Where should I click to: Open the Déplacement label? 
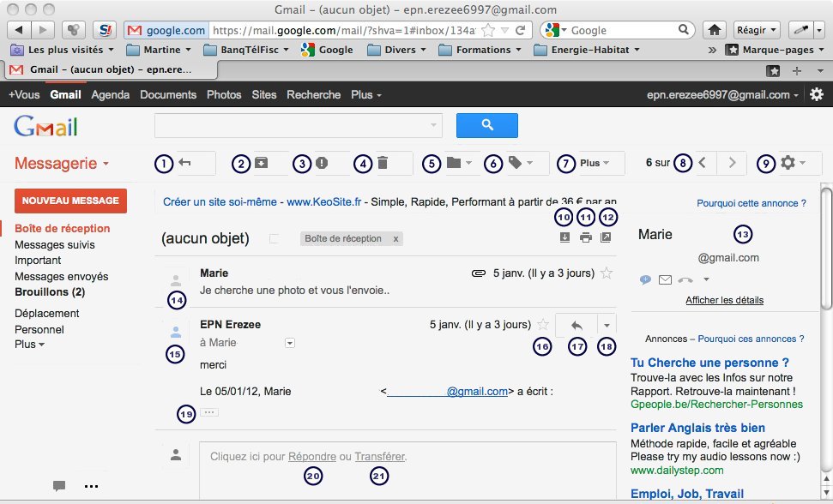[x=46, y=313]
